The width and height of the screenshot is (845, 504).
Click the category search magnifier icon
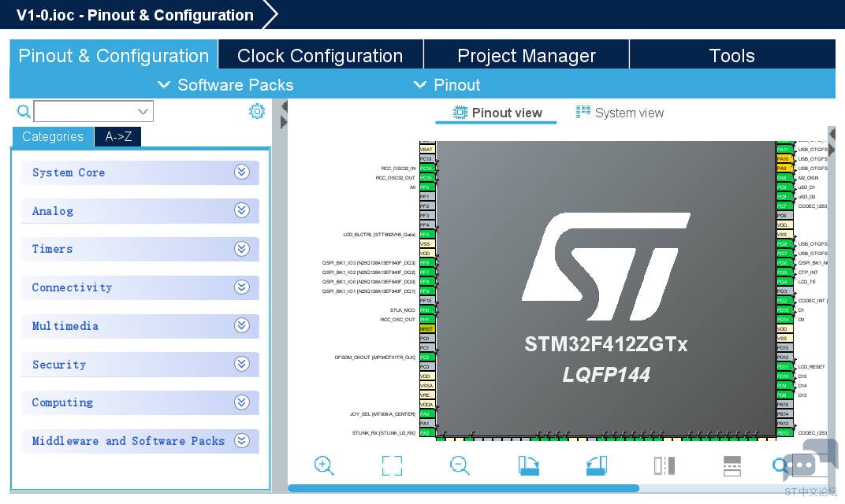[23, 112]
